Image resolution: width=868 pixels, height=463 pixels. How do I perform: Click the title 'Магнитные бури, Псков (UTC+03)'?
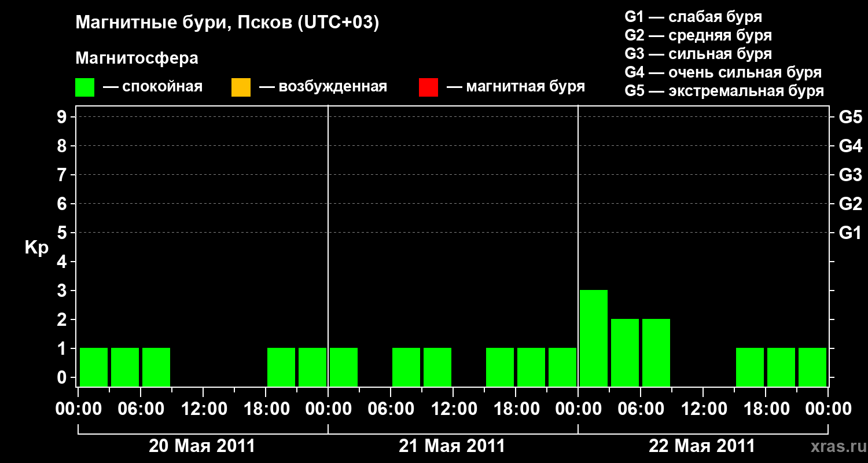tap(227, 23)
